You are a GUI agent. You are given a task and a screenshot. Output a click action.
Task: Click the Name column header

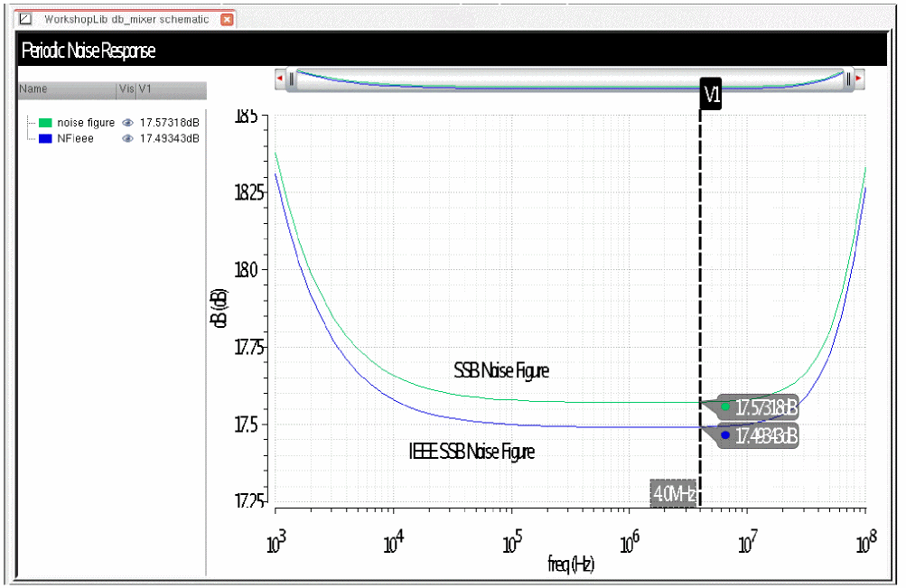coord(67,89)
